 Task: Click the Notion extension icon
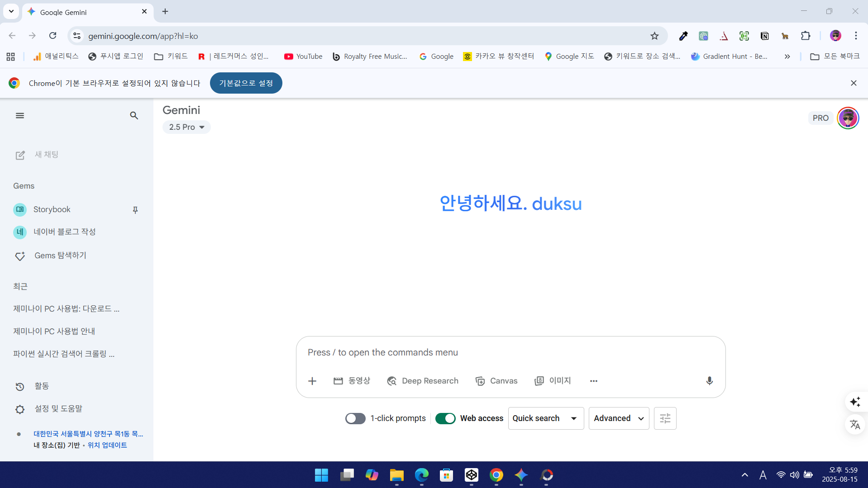click(764, 36)
